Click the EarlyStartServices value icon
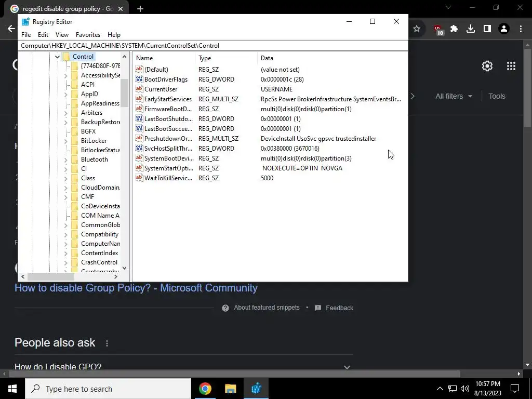532x399 pixels. pos(139,99)
